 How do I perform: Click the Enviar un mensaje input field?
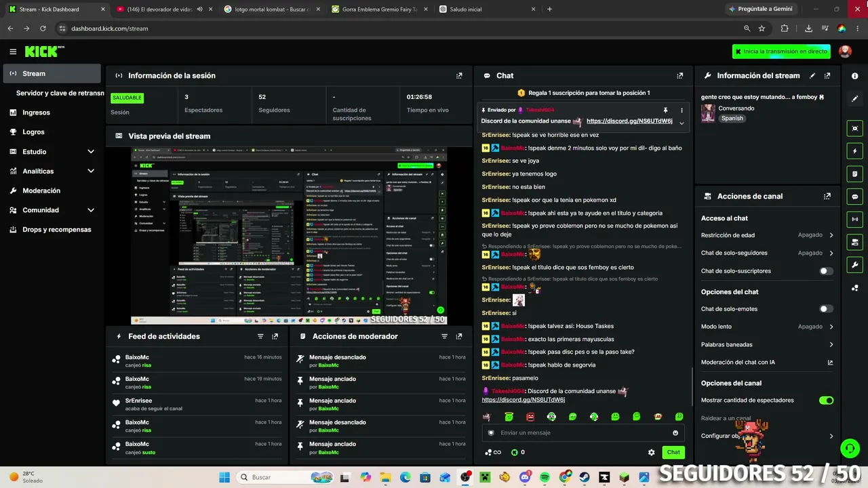coord(583,433)
